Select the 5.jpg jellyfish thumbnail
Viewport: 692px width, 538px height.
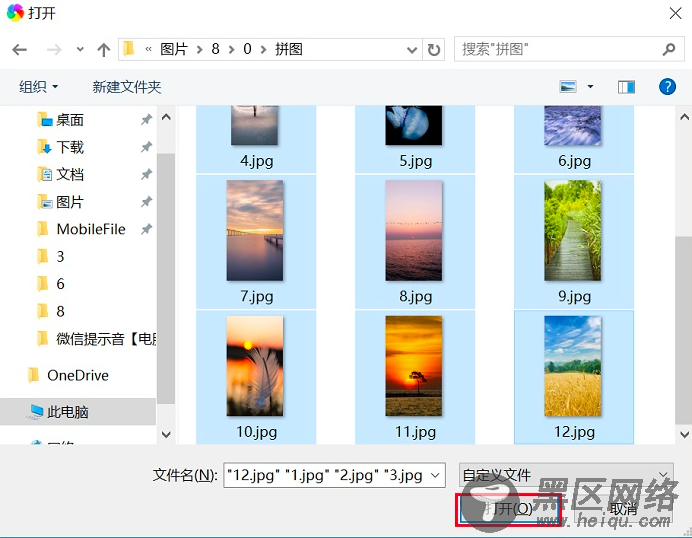pos(414,126)
